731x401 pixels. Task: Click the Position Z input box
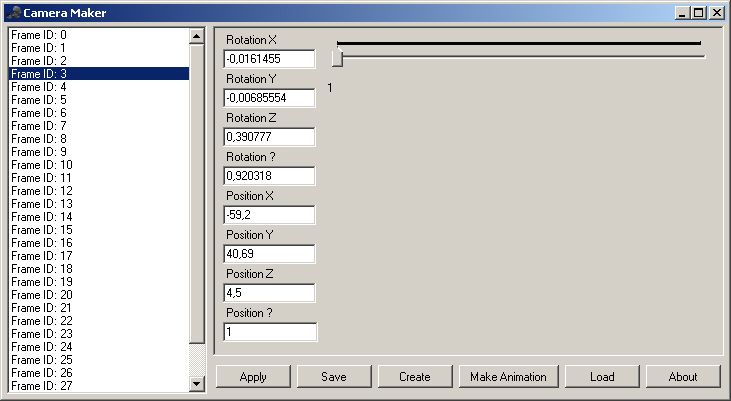pos(269,293)
